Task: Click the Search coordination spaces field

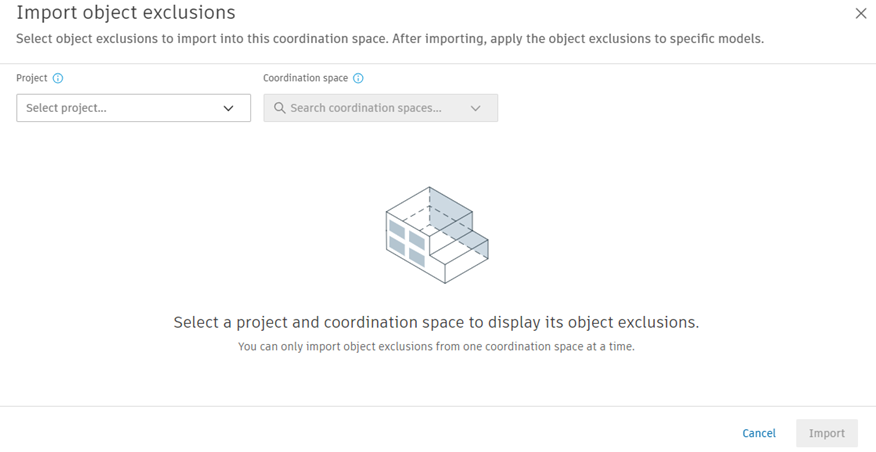Action: point(380,108)
